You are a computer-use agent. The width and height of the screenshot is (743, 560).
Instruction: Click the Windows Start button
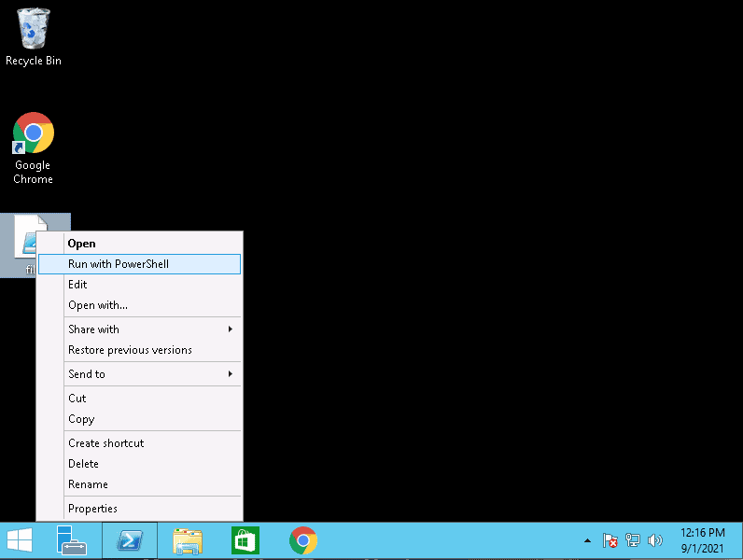(20, 540)
